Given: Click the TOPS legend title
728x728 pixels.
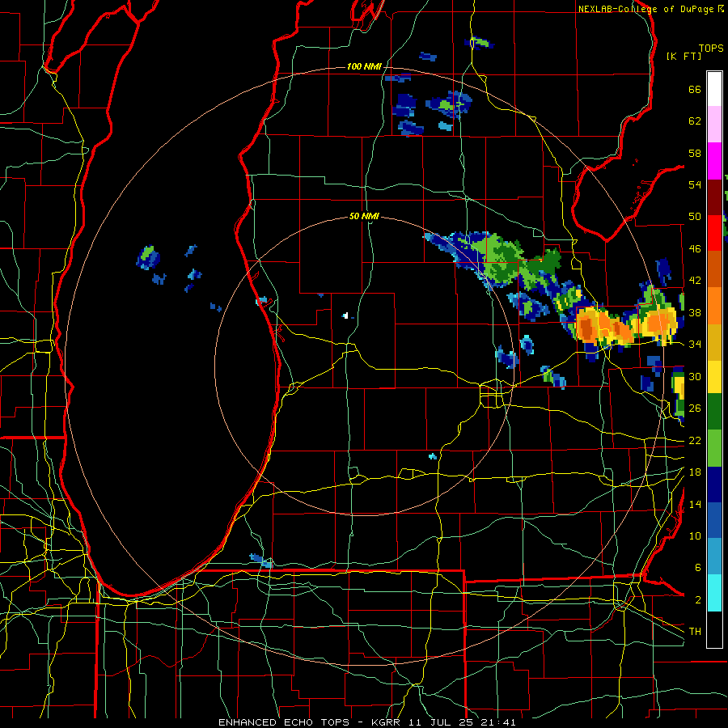Looking at the screenshot, I should tap(711, 49).
